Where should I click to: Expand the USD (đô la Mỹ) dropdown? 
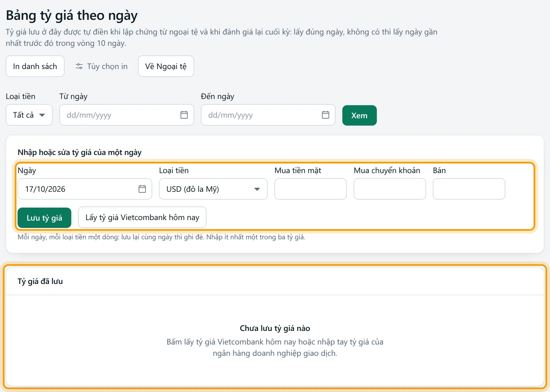pos(213,189)
